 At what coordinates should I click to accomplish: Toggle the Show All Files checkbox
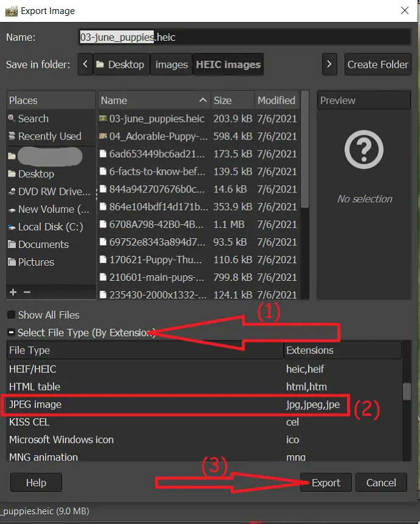(11, 315)
